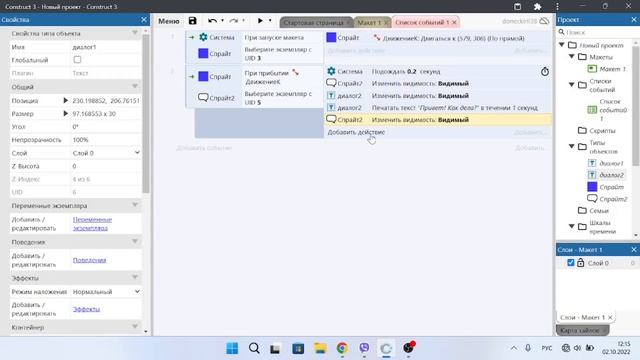Image resolution: width=640 pixels, height=360 pixels.
Task: Switch to the Макет 1 tab
Action: coord(369,22)
